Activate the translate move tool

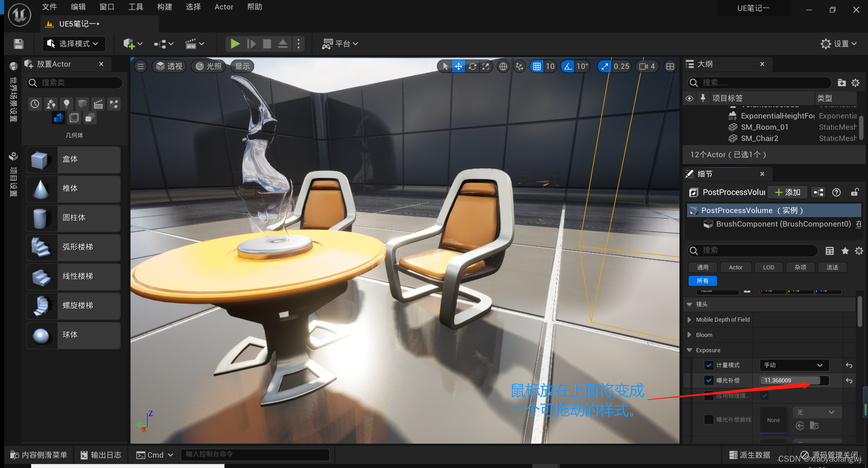pyautogui.click(x=459, y=67)
